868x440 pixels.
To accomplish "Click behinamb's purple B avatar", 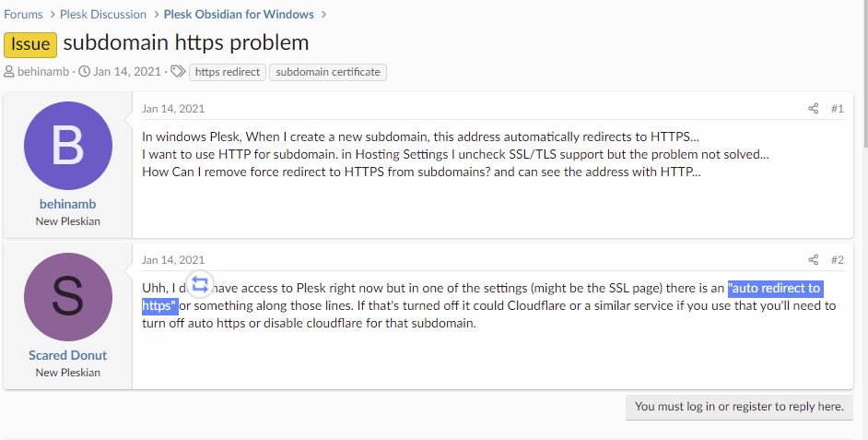I will (67, 146).
